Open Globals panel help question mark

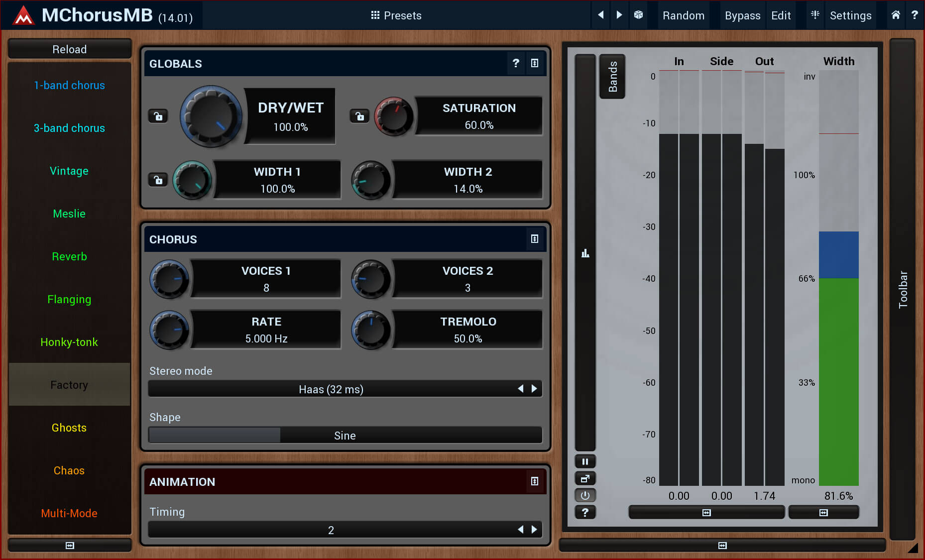click(516, 63)
